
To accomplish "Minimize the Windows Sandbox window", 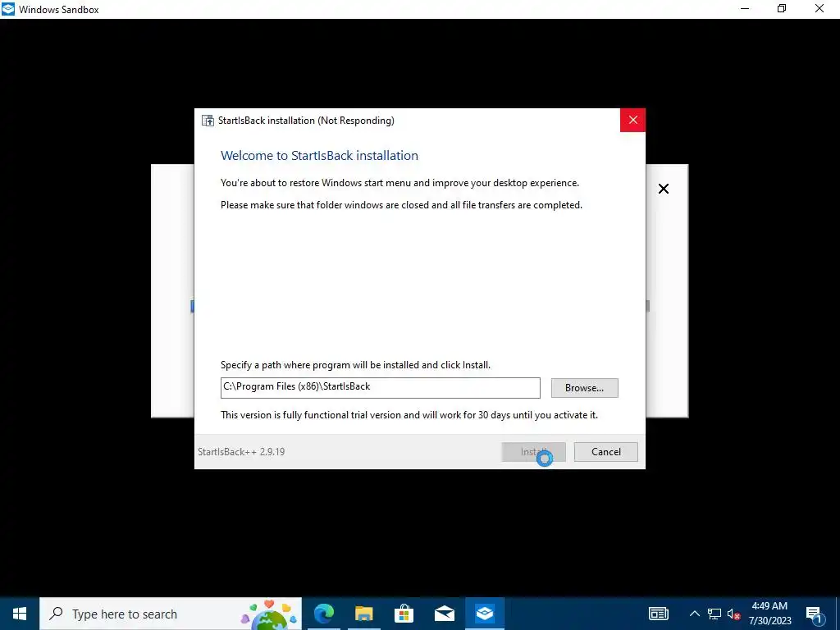I will pyautogui.click(x=745, y=9).
